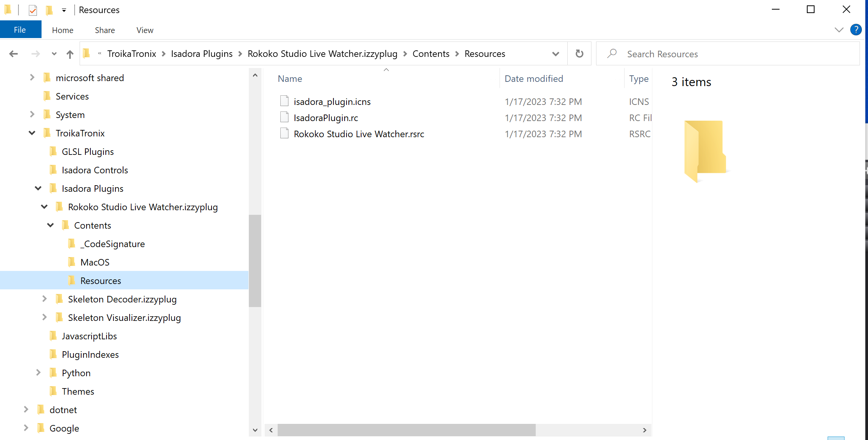Click the Search Resources field

[x=728, y=54]
